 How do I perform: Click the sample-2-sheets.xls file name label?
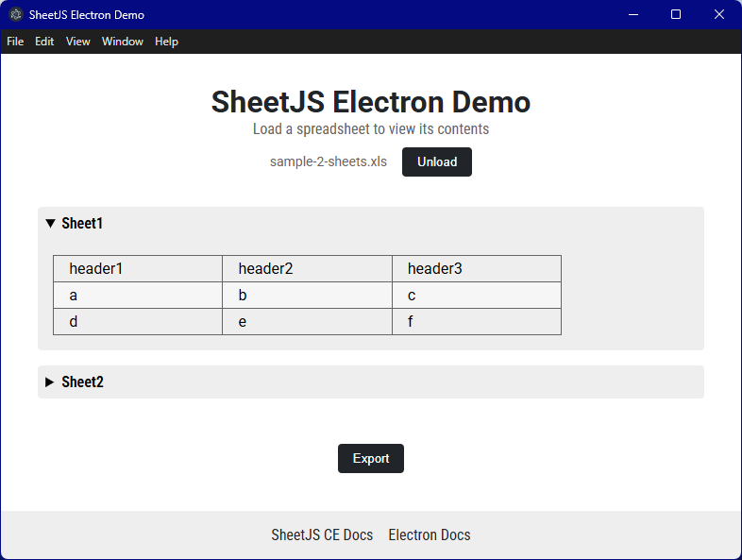329,161
